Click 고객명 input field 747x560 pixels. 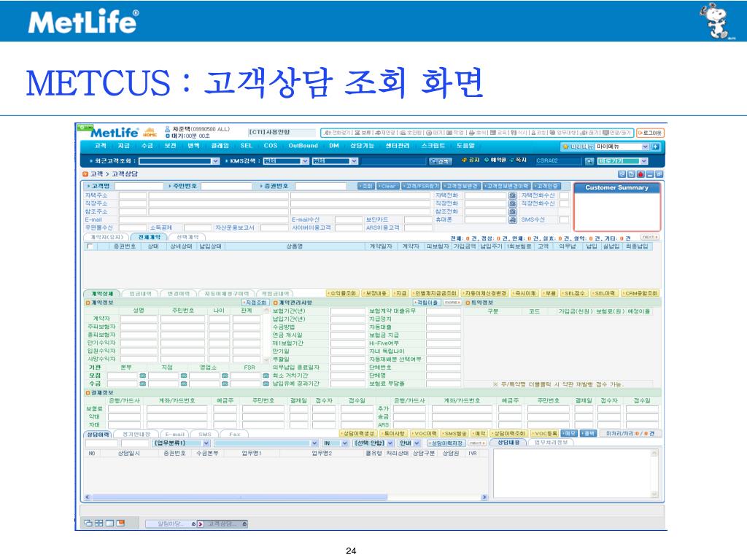139,186
